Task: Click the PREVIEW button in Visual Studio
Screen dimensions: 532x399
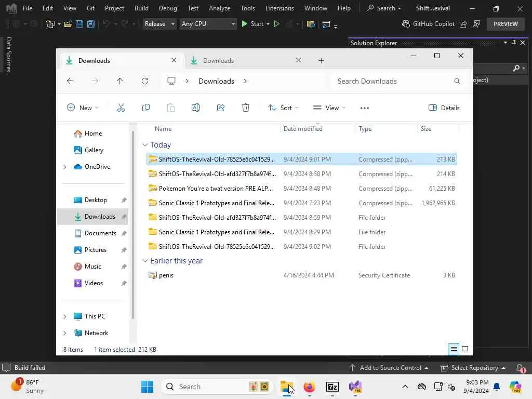Action: point(506,24)
